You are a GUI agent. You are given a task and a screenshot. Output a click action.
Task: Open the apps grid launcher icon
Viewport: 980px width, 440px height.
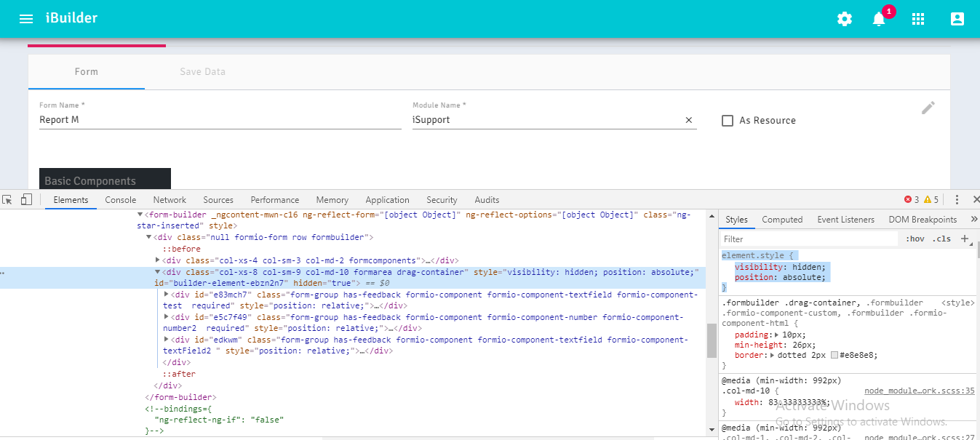pos(917,19)
